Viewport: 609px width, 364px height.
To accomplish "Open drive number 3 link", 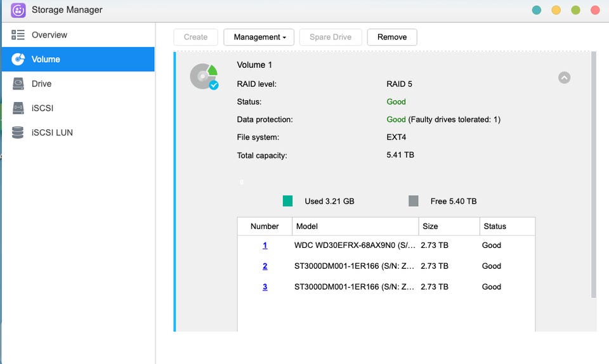I will [x=265, y=287].
